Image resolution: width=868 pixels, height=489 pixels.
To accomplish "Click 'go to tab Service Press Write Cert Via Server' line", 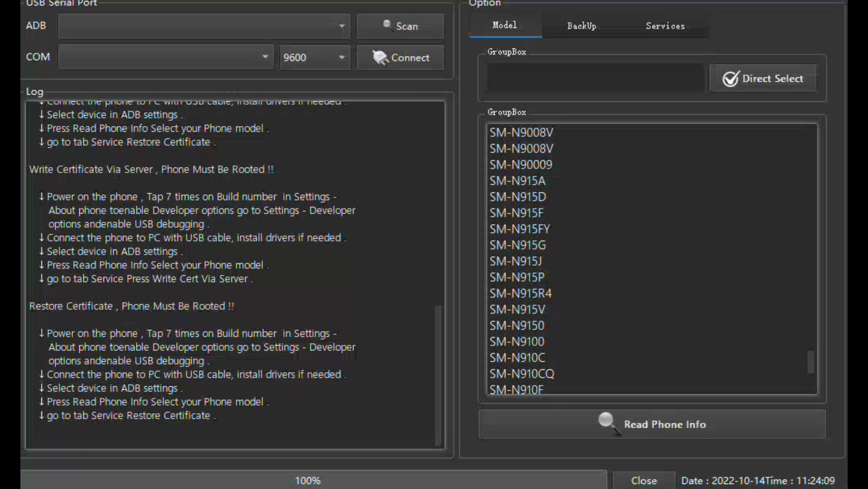I will coord(145,279).
